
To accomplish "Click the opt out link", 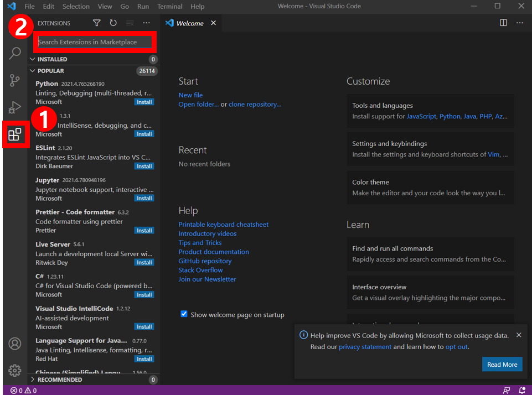I will [457, 347].
